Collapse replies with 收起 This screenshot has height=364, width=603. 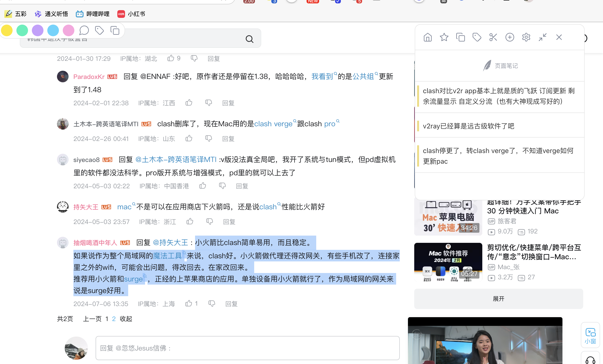[x=126, y=319]
